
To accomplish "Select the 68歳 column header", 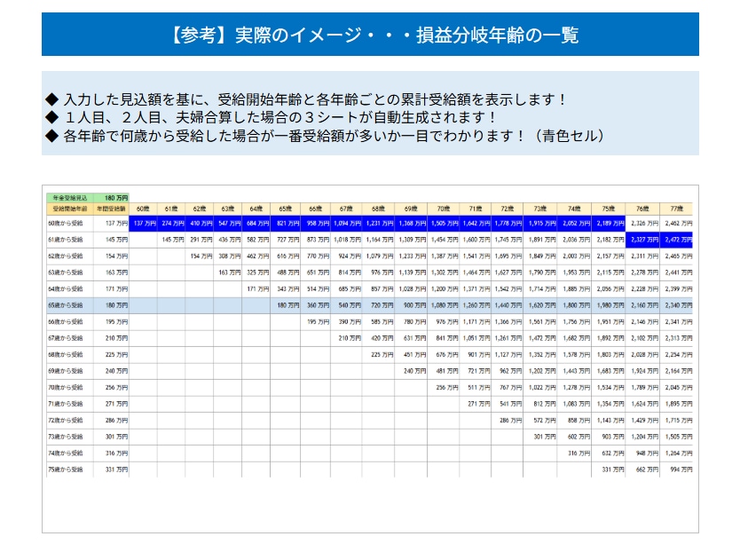I will coord(379,209).
